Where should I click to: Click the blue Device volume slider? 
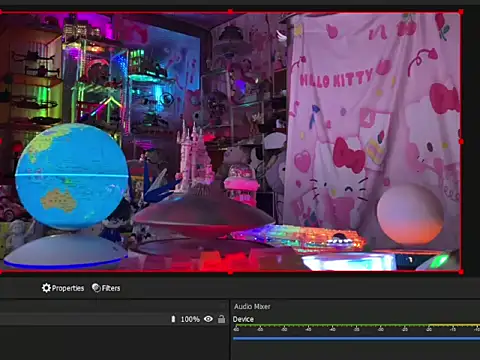tap(356, 338)
